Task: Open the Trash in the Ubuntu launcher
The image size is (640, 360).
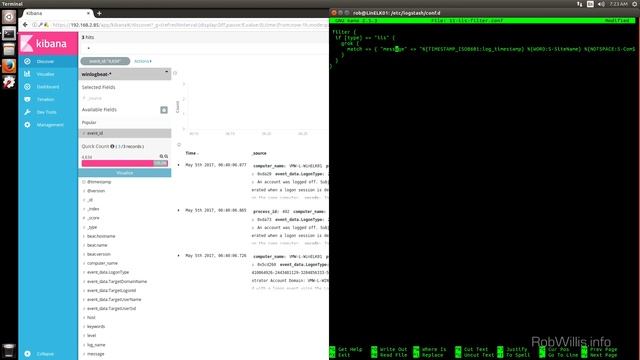Action: click(9, 350)
